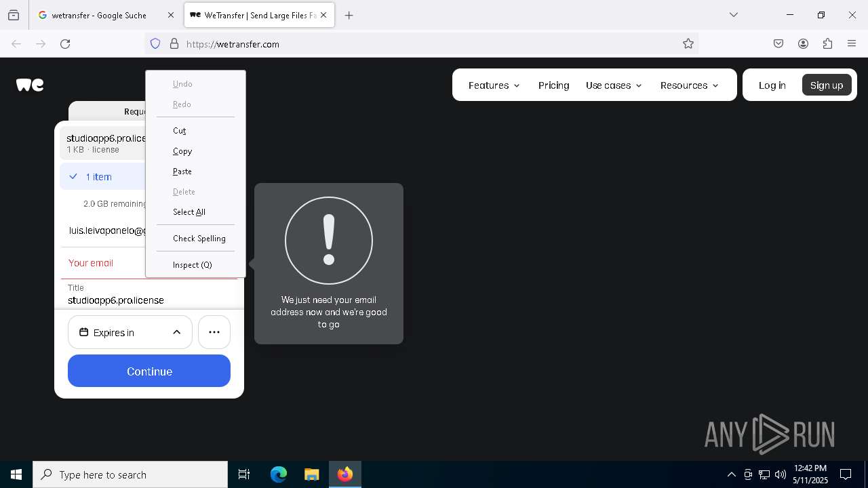This screenshot has height=488, width=868.
Task: List all tabs dropdown arrow
Action: click(x=733, y=15)
